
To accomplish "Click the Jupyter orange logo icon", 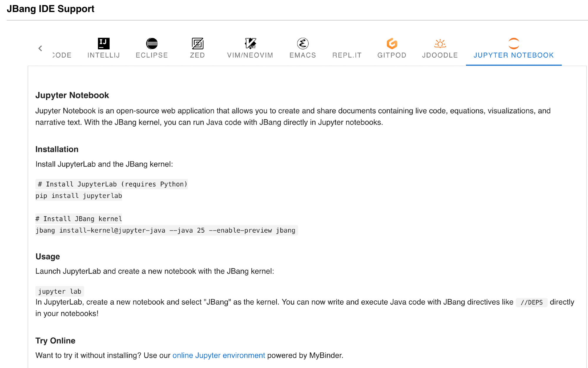I will (x=514, y=43).
